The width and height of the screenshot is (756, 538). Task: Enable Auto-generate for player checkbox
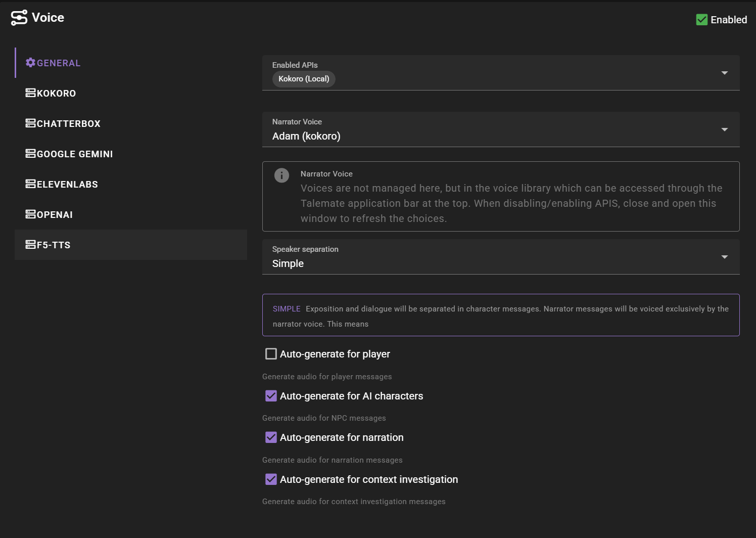pos(271,354)
